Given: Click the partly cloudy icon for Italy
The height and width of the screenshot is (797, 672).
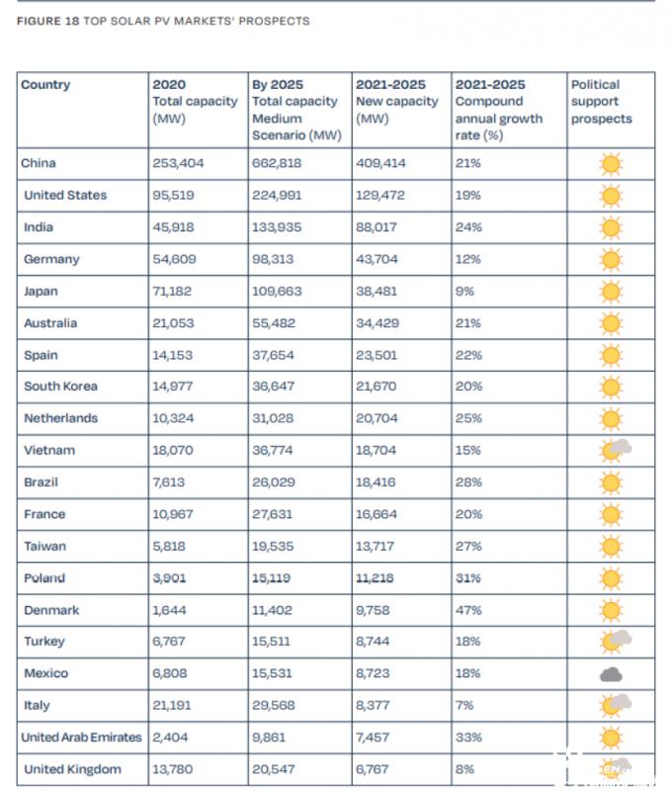Looking at the screenshot, I should point(615,705).
